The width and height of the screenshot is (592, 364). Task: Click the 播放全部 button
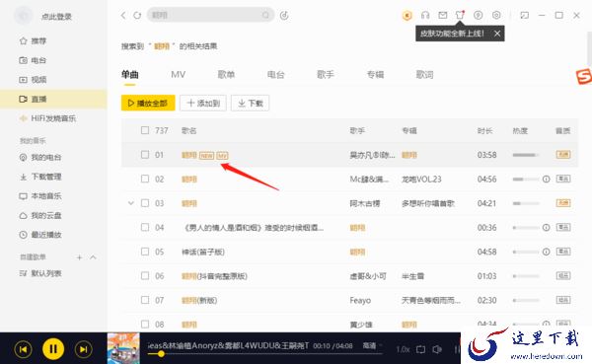click(148, 103)
